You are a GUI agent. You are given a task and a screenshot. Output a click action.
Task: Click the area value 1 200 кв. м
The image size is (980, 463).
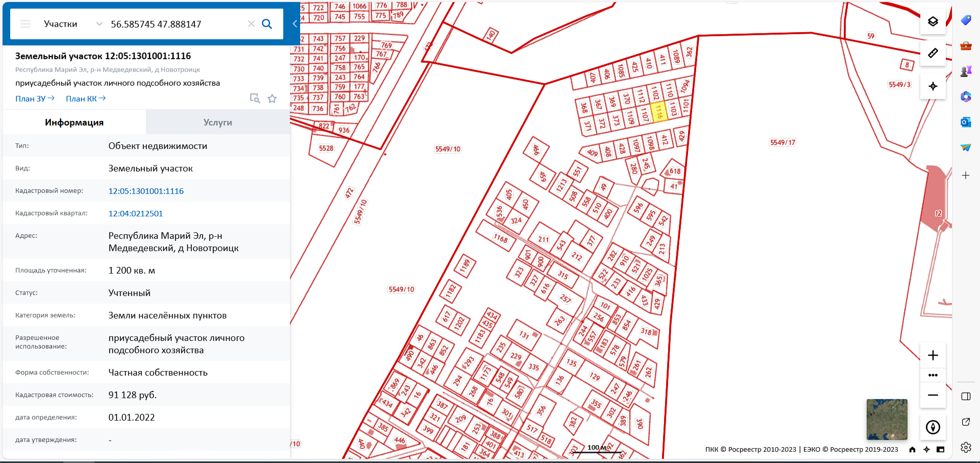(132, 271)
